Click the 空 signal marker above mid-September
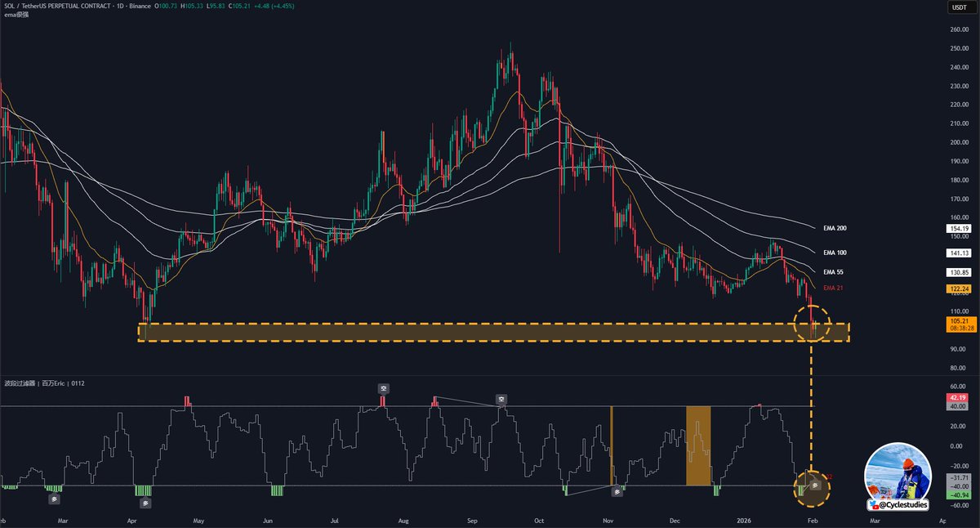The width and height of the screenshot is (980, 528). pyautogui.click(x=501, y=399)
